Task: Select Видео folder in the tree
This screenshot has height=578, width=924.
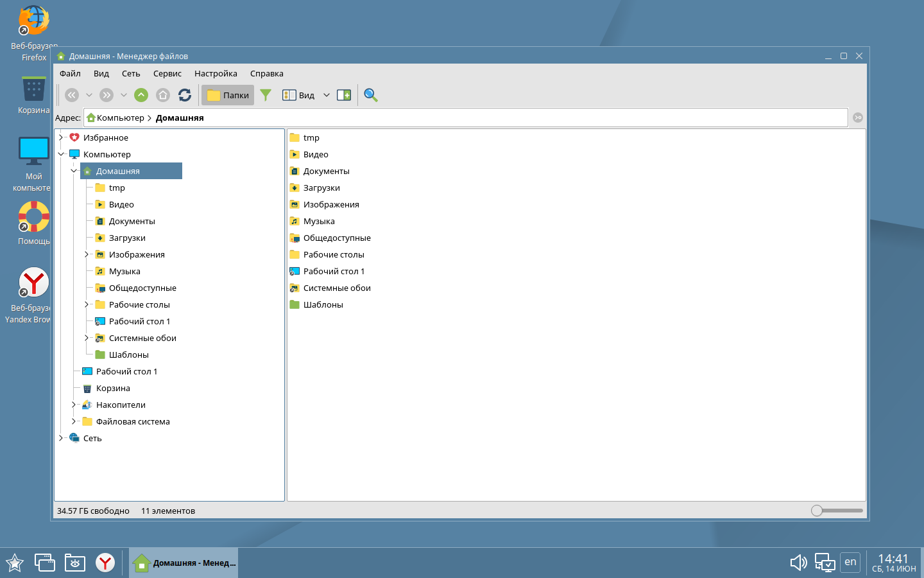Action: tap(115, 204)
